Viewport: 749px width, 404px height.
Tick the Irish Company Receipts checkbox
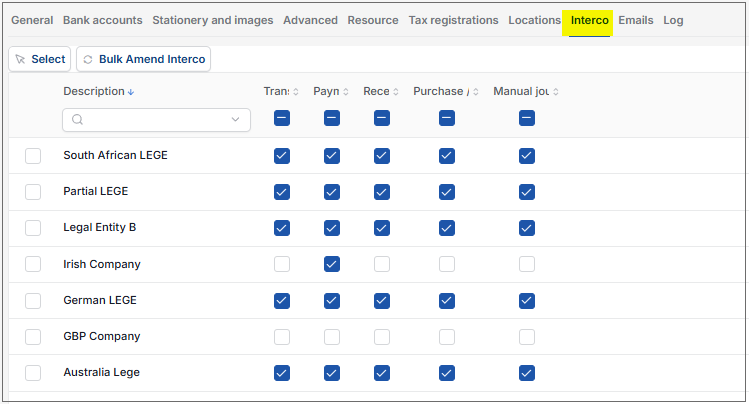382,264
